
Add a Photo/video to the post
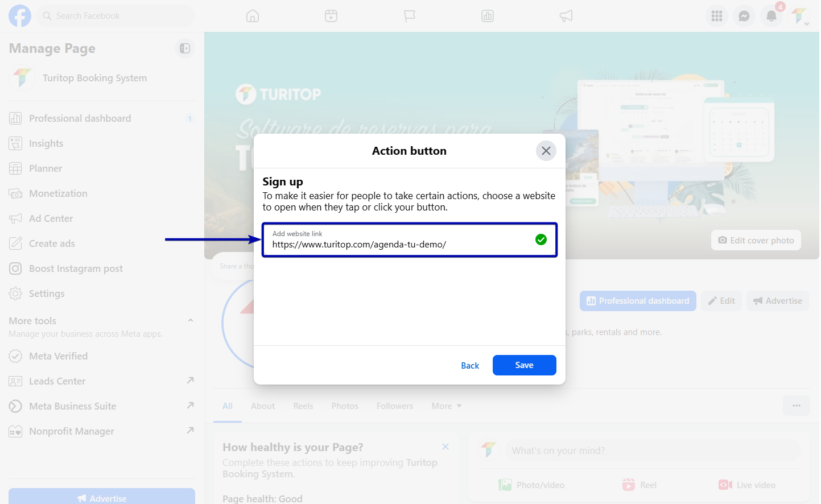531,485
